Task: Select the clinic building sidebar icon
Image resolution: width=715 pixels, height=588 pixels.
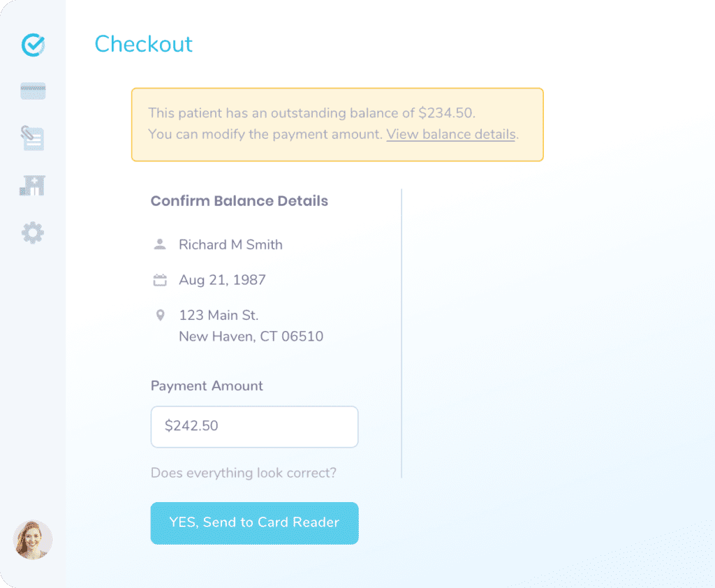Action: 32,185
